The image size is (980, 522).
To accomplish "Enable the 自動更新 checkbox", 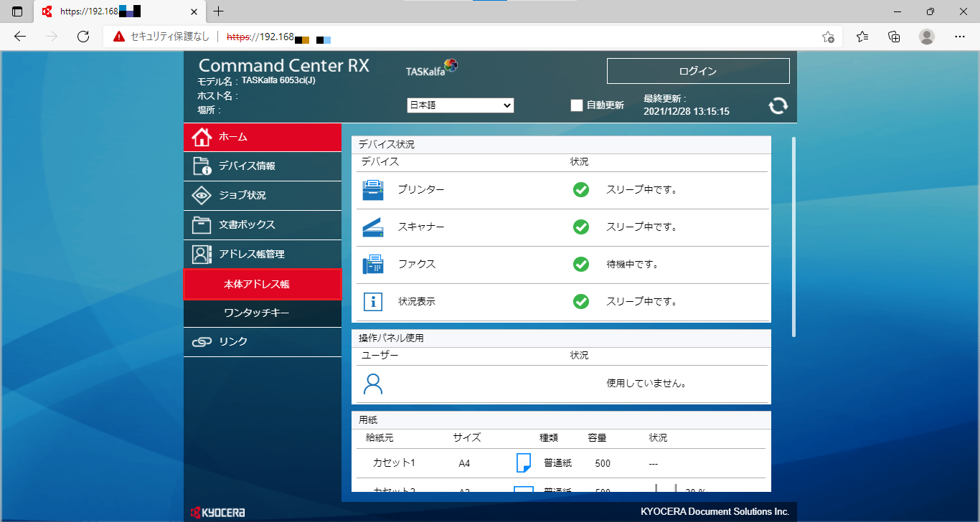I will (x=576, y=105).
